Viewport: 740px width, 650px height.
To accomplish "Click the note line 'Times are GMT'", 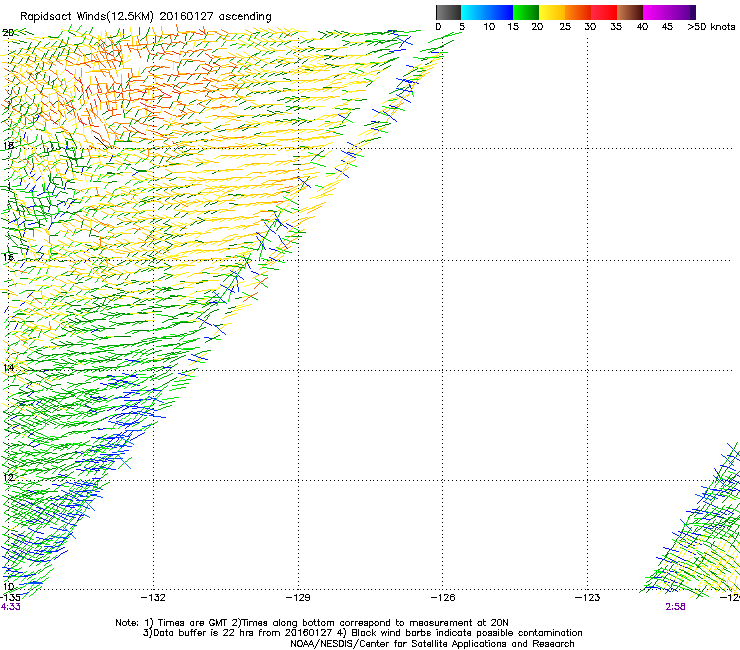I will pyautogui.click(x=193, y=623).
